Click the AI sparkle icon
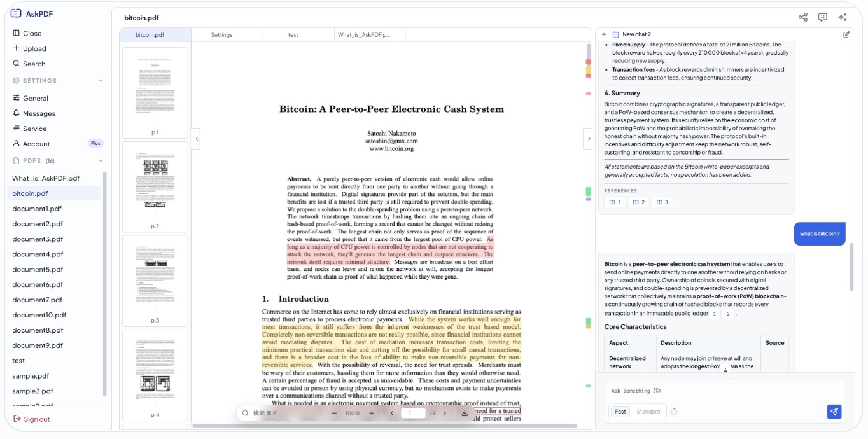The image size is (868, 439). (x=843, y=17)
